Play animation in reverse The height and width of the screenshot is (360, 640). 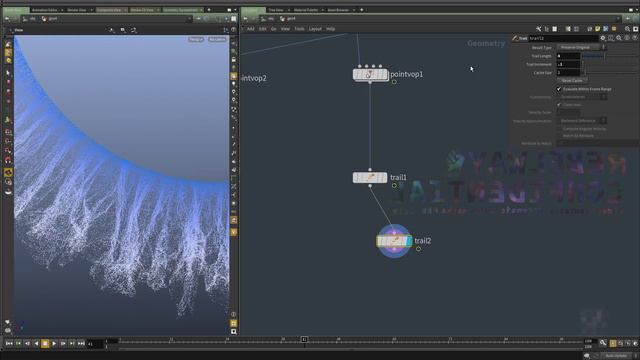point(36,344)
